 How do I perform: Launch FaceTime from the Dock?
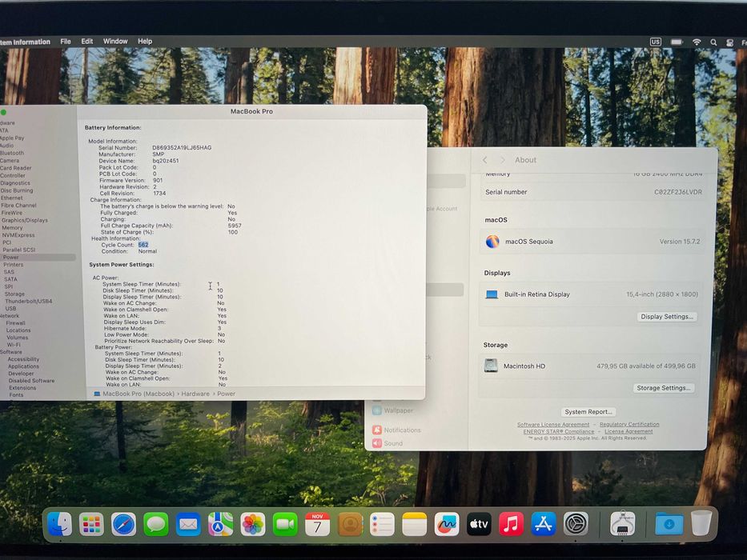point(285,524)
